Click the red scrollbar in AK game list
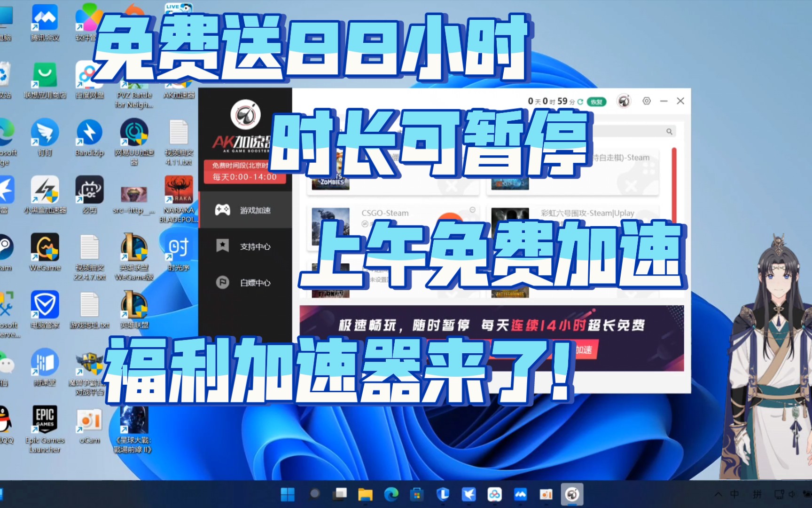The width and height of the screenshot is (812, 508). [674, 186]
